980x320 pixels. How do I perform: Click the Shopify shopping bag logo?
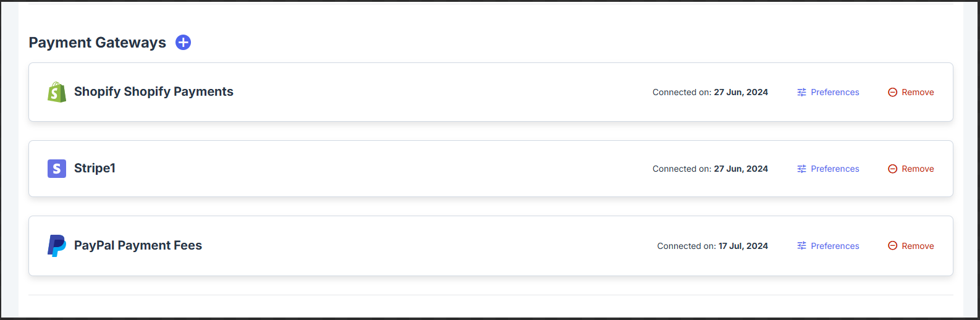pos(57,92)
